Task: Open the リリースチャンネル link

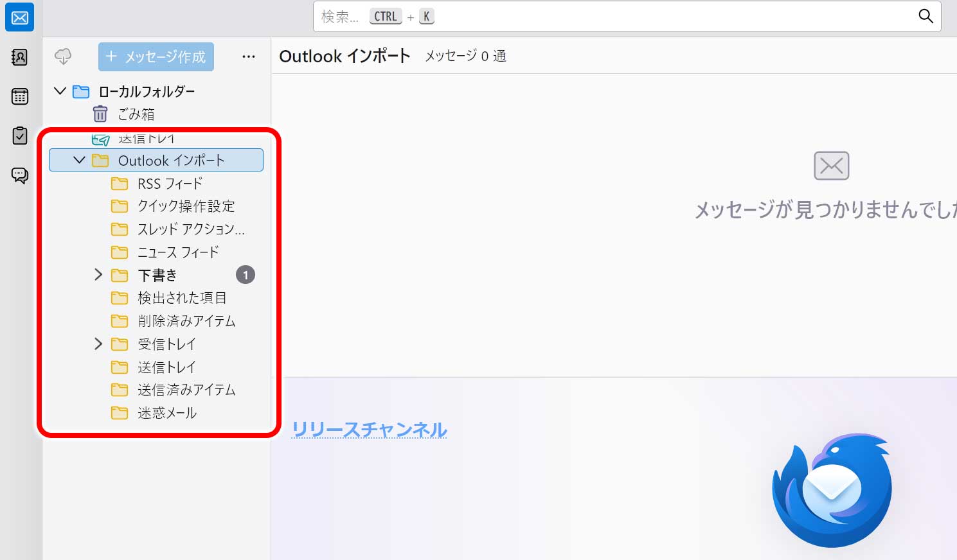Action: (370, 429)
